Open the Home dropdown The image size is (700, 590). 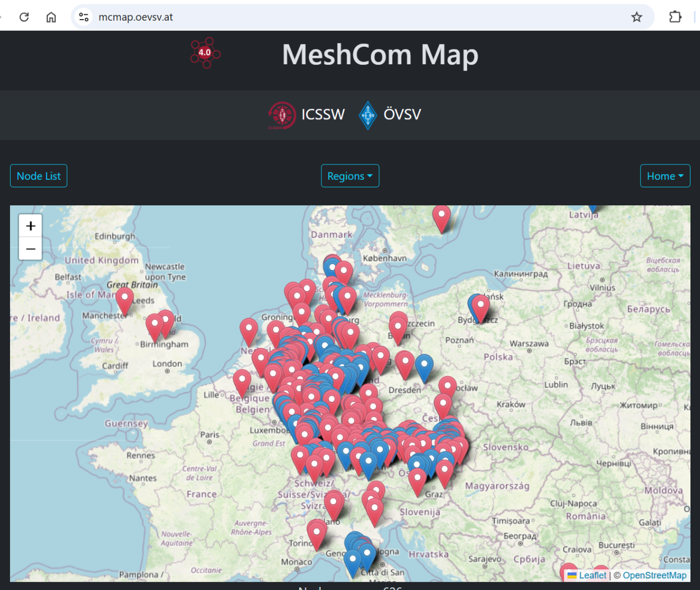click(665, 176)
